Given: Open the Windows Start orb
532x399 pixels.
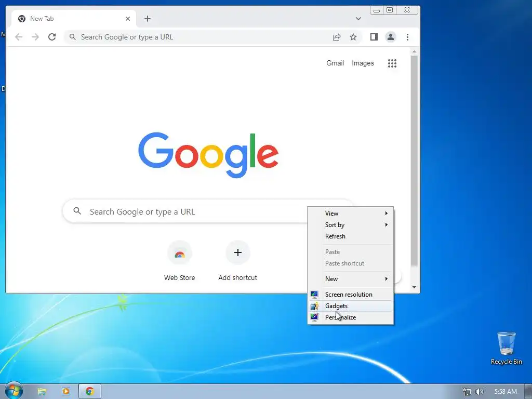Looking at the screenshot, I should point(14,391).
